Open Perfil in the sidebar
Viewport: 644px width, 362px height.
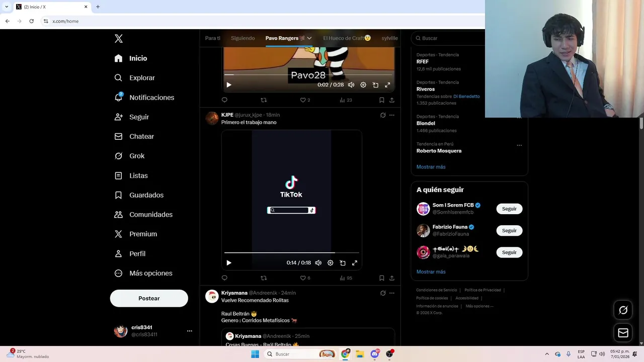point(130,253)
